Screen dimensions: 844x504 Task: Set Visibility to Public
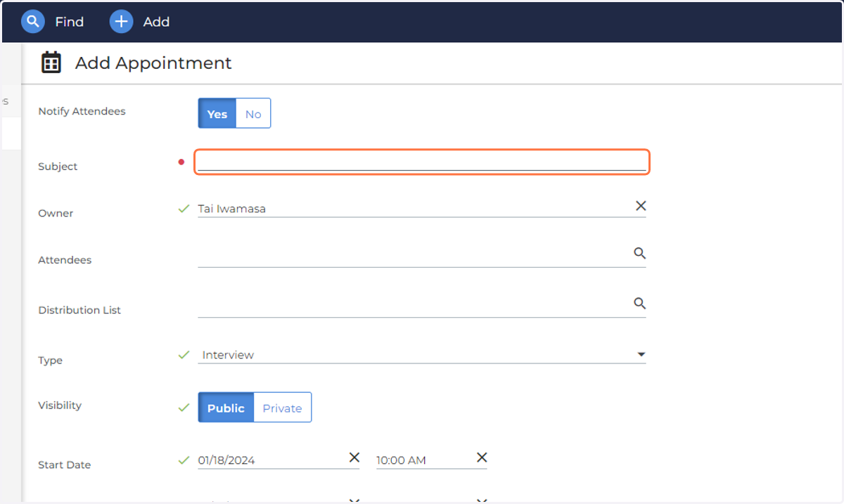pyautogui.click(x=226, y=408)
